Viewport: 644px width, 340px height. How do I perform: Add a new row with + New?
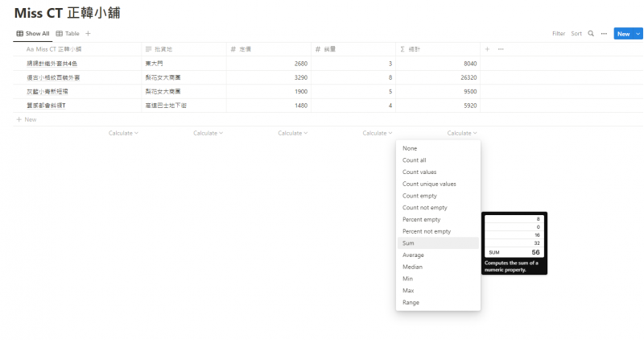pos(27,119)
